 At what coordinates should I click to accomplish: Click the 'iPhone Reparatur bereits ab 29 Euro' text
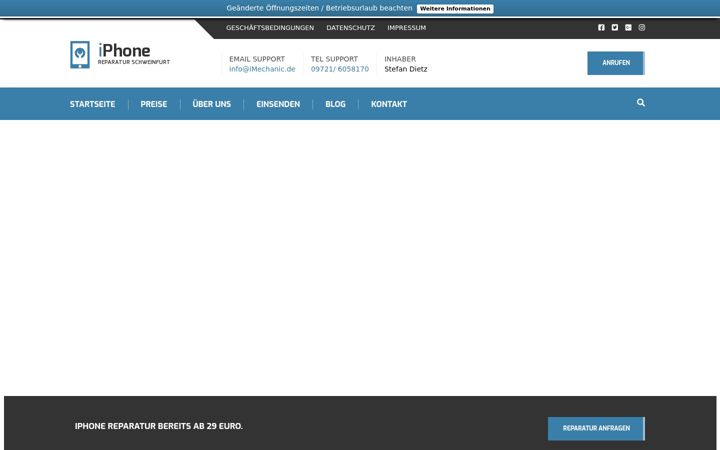coord(158,426)
